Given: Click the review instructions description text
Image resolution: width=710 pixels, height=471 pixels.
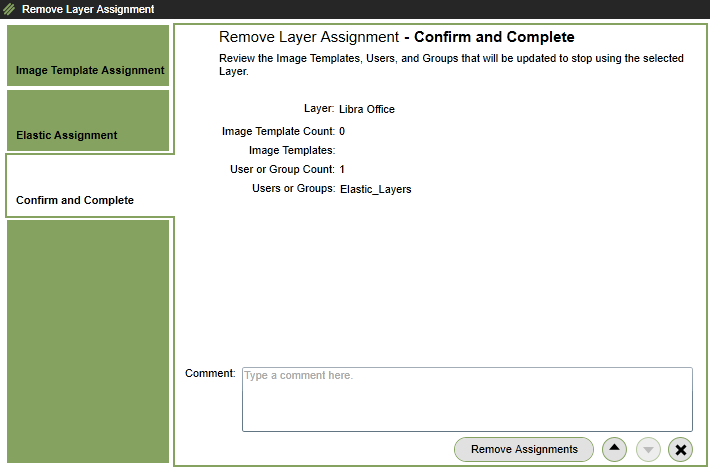Looking at the screenshot, I should (450, 65).
